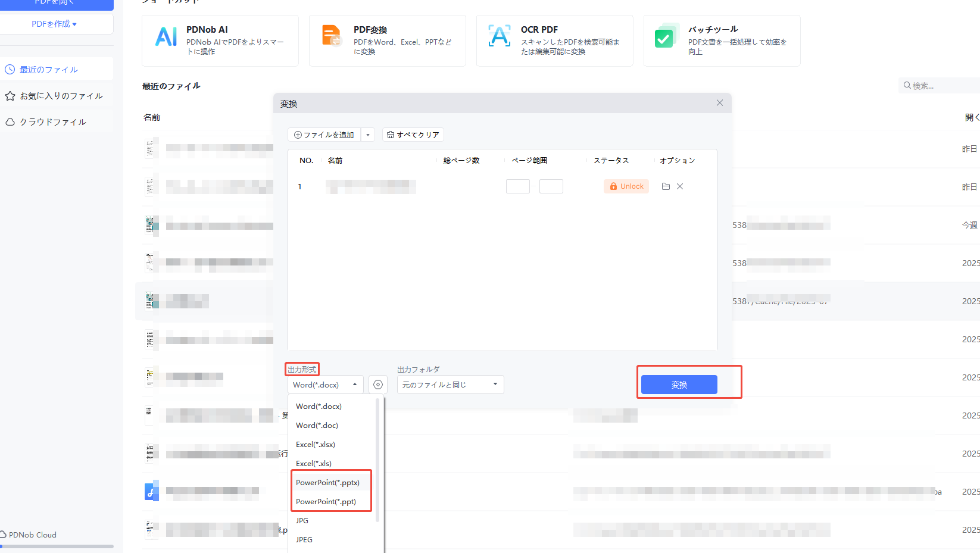Select PowerPoint(*.ppt) from format list
The image size is (980, 553).
[x=332, y=502]
